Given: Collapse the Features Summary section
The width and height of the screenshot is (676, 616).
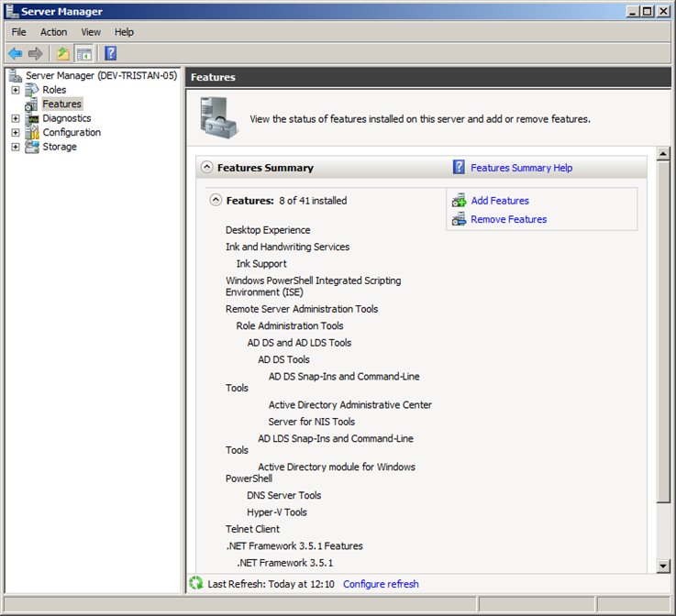Looking at the screenshot, I should coord(207,168).
